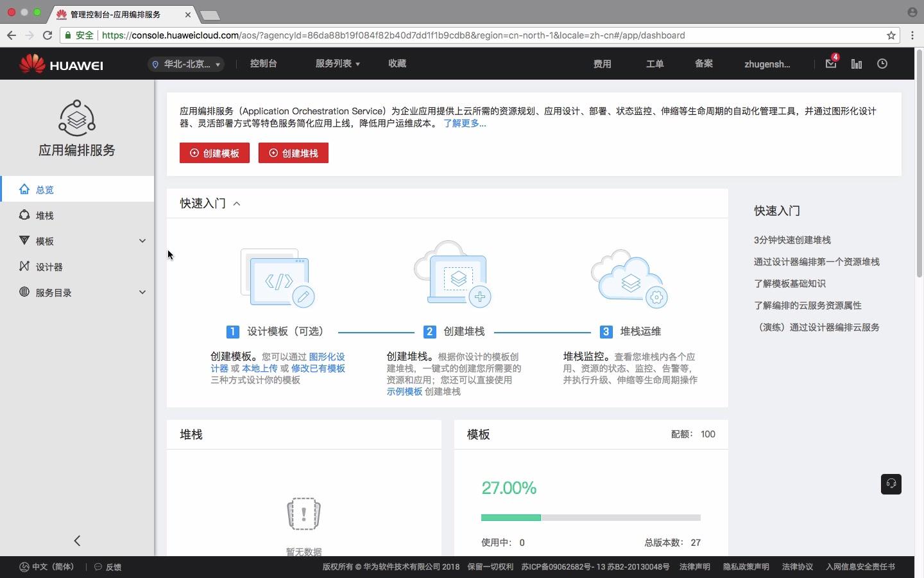Click the secure padlock icon in the address bar

click(68, 35)
